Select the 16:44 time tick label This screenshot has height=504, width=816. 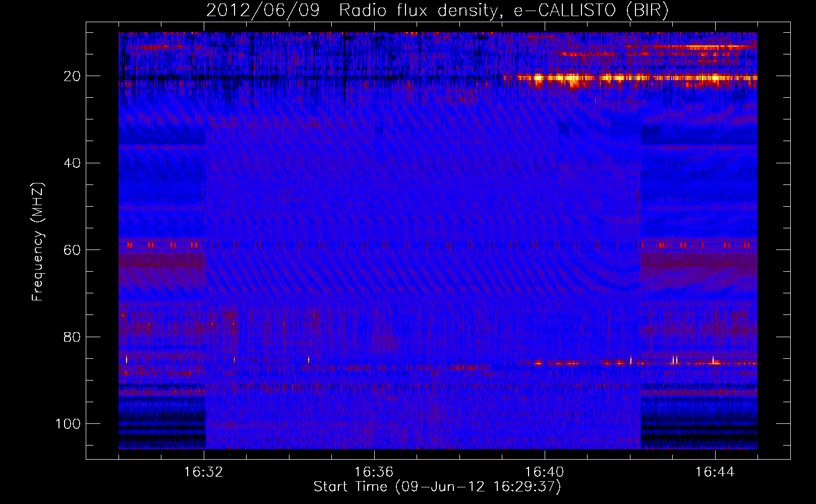715,472
